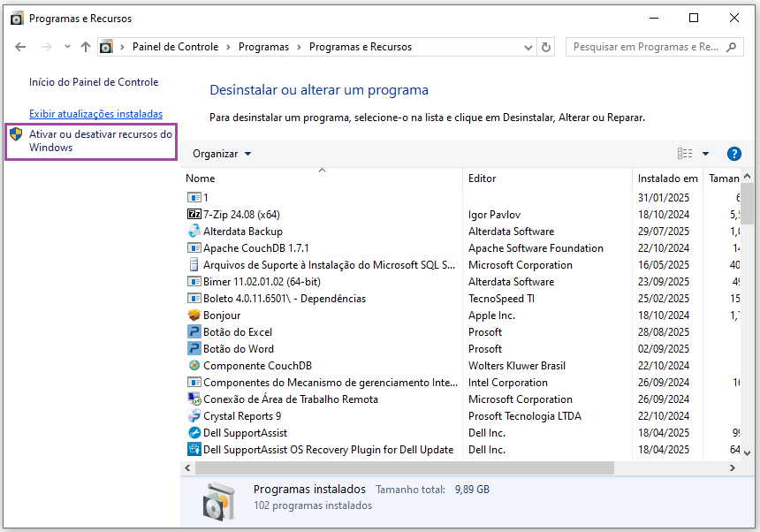
Task: Click vertical scrollbar down arrow
Action: [x=747, y=453]
